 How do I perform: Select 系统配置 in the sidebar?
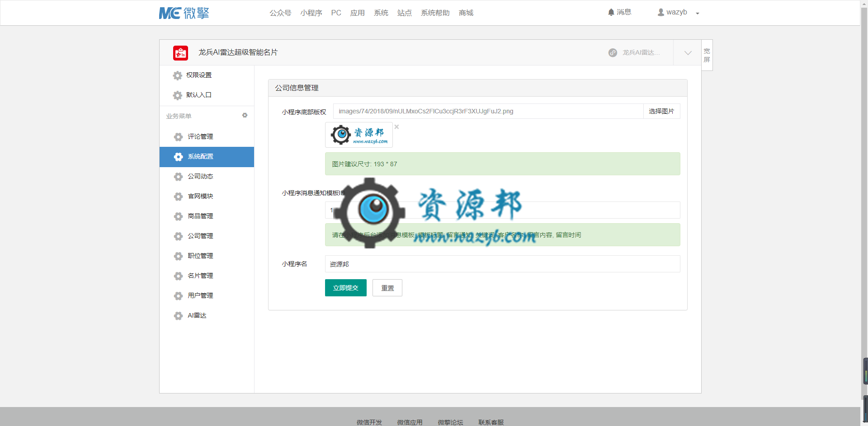pyautogui.click(x=207, y=157)
